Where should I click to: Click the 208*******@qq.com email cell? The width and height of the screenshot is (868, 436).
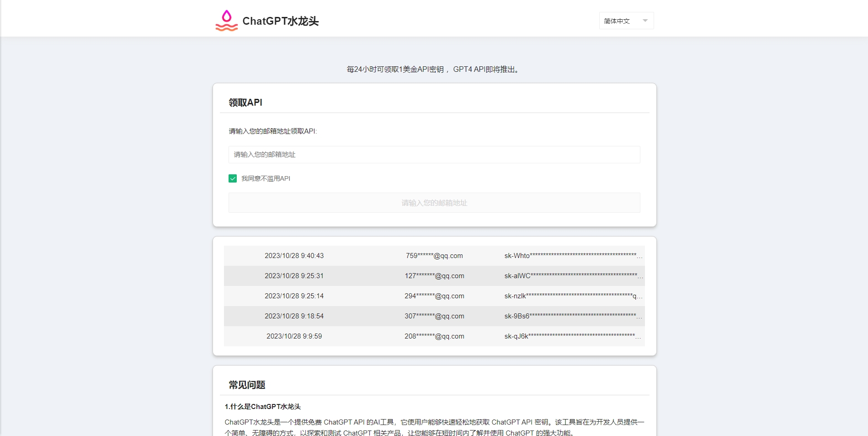(x=434, y=336)
